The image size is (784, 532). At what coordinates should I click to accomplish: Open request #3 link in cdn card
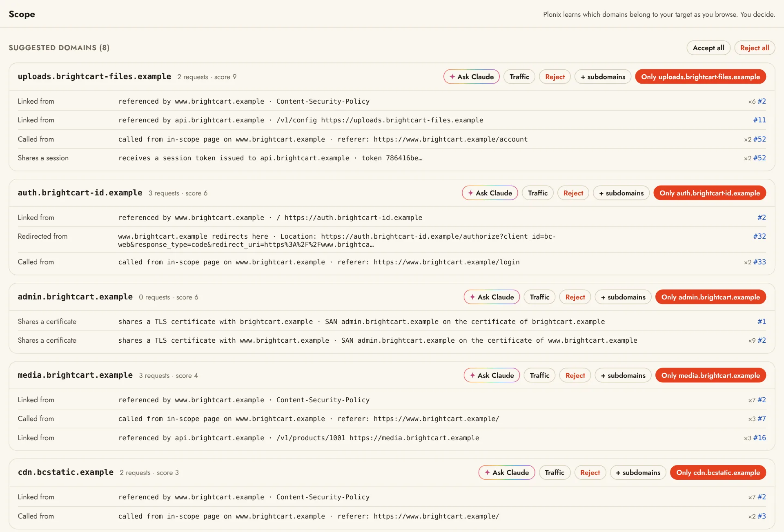762,516
